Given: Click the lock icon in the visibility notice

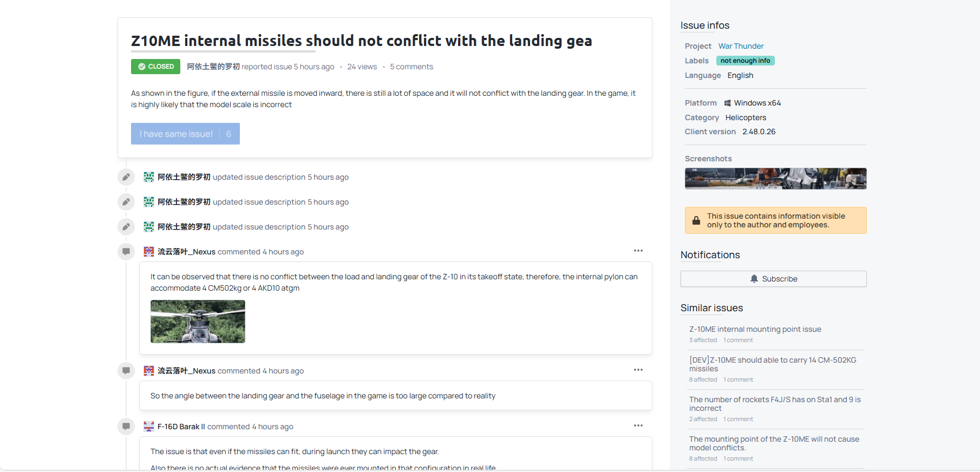Looking at the screenshot, I should coord(696,220).
